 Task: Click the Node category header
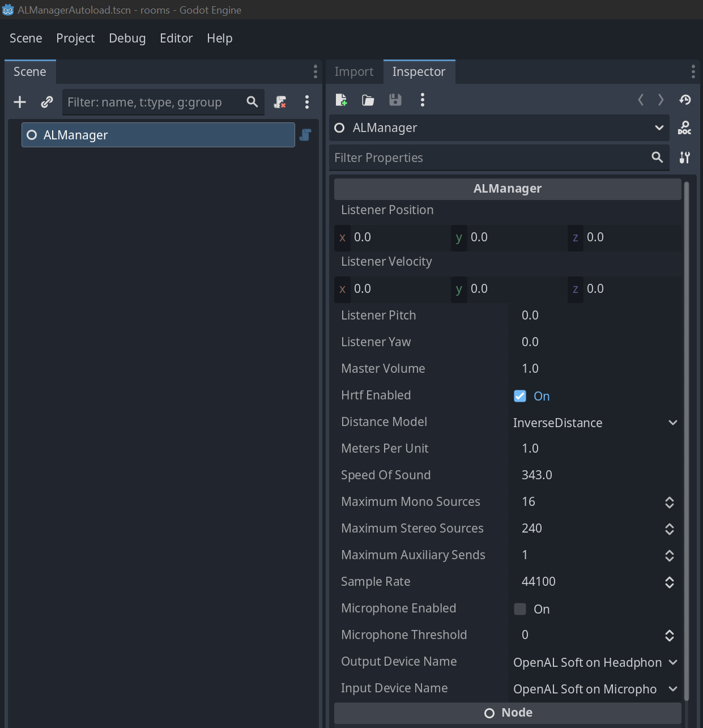click(508, 713)
